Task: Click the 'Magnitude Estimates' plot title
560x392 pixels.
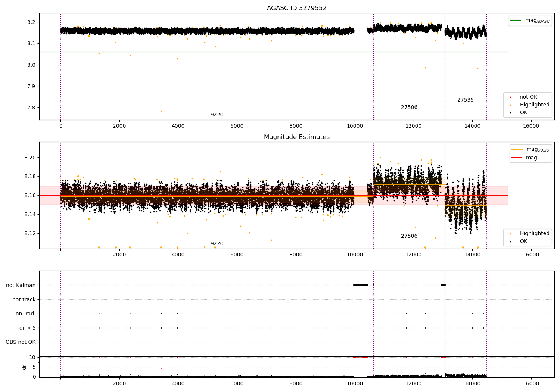Action: click(x=297, y=137)
